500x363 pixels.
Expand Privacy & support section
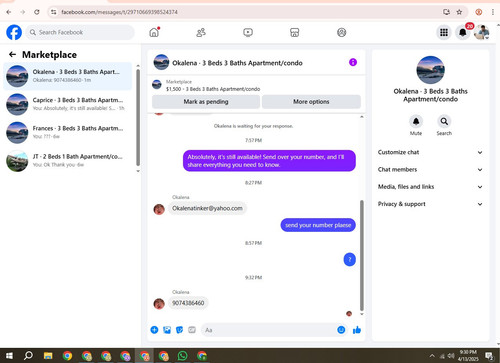(x=430, y=204)
